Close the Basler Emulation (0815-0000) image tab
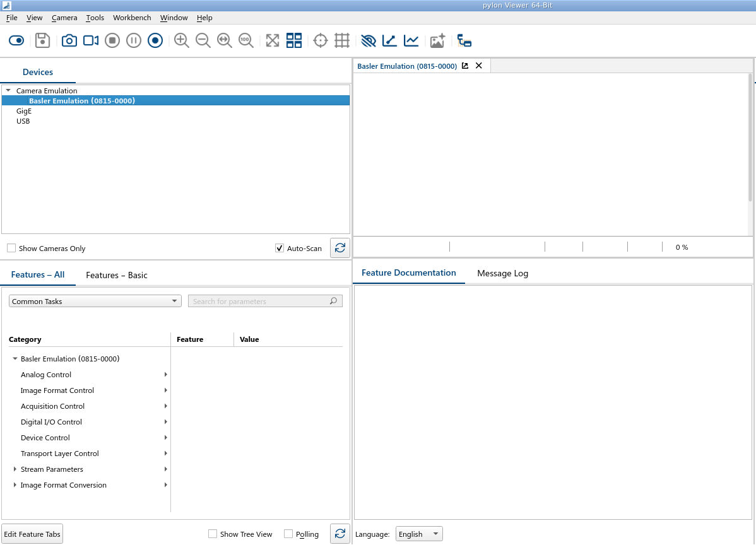Screen dimensions: 756x545 click(x=479, y=66)
